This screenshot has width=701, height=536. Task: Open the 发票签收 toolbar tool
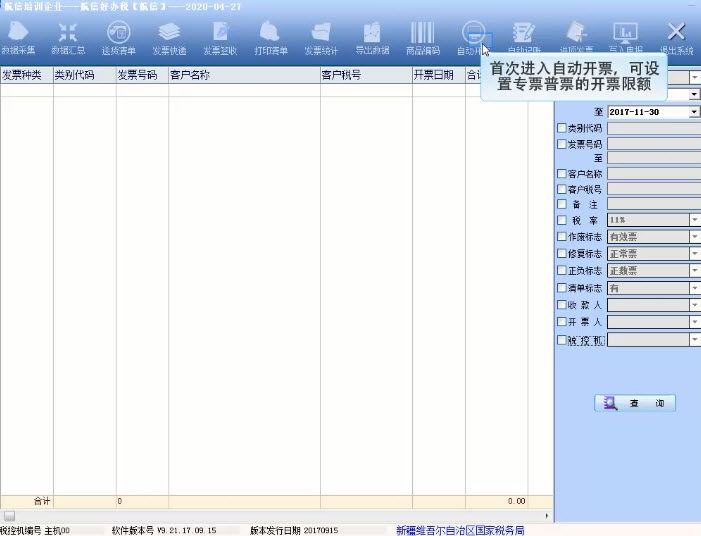(x=220, y=38)
